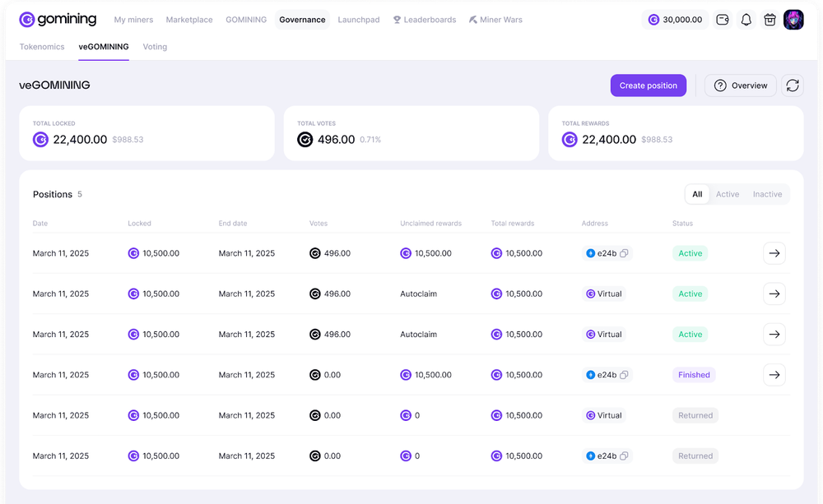Click the refresh icon button beside Overview
823x504 pixels.
click(793, 86)
